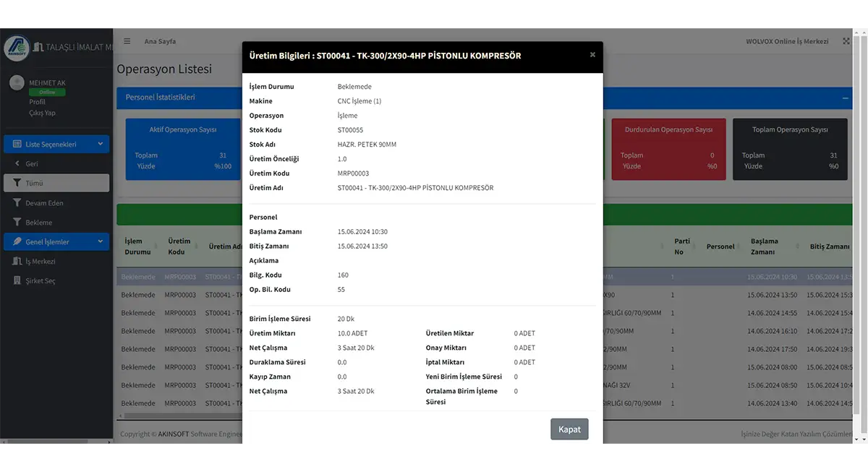Open the Ana Sayfa link
Screen dimensions: 868x472
tap(160, 41)
